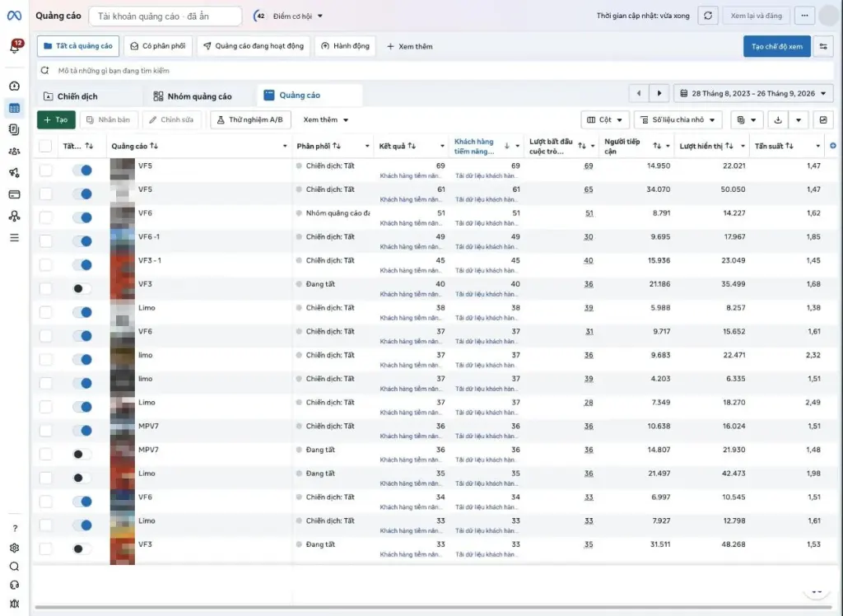
Task: Open the date range picker dropdown
Action: click(753, 94)
